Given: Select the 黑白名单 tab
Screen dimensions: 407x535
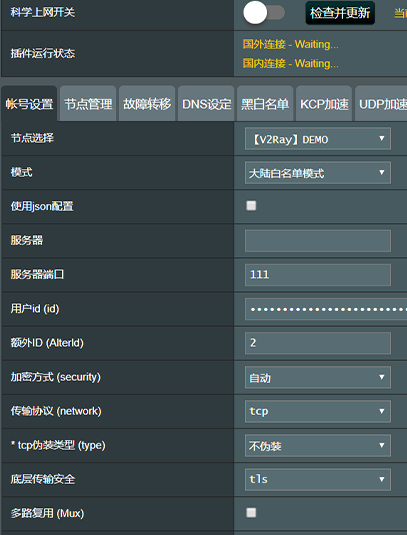Looking at the screenshot, I should click(265, 104).
